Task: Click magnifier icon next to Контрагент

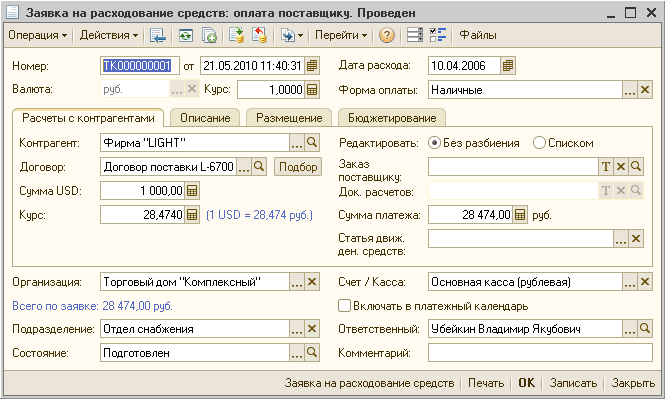Action: (x=312, y=143)
